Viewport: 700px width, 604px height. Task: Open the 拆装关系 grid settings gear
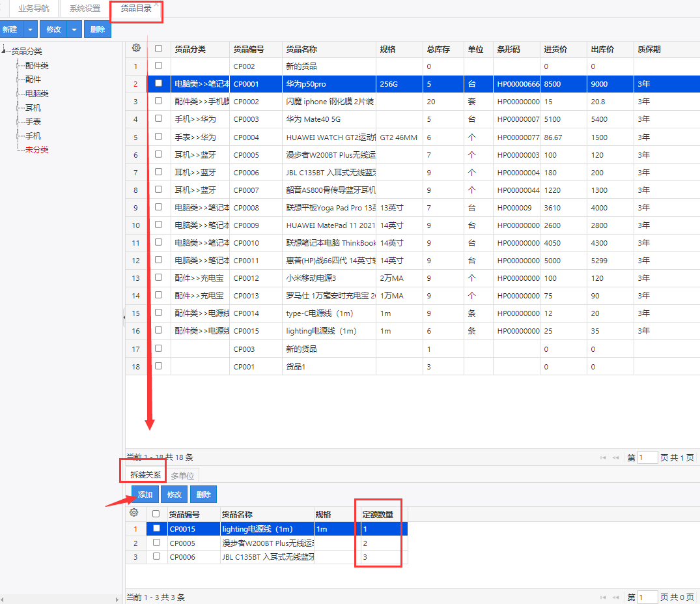pos(133,513)
